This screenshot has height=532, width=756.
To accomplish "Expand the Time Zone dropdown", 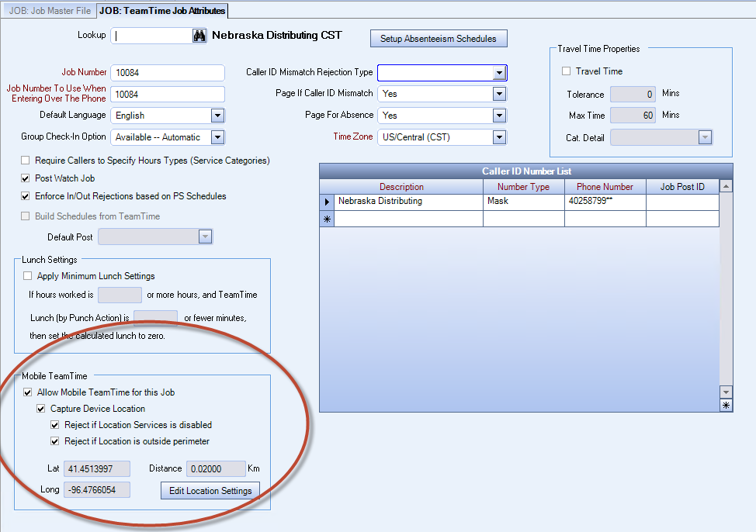I will point(499,137).
